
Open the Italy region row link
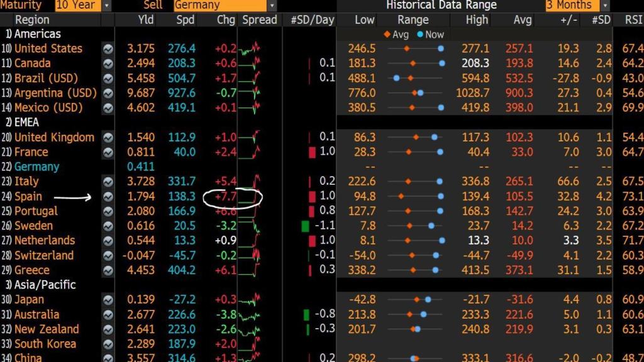26,182
